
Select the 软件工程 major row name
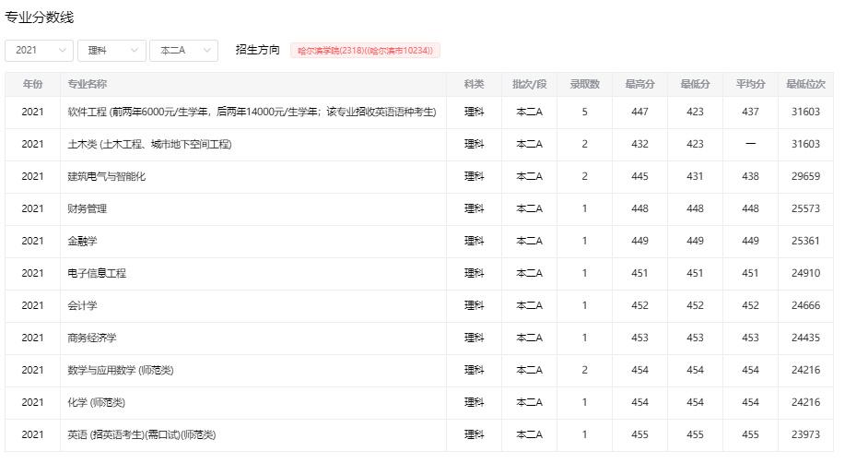(x=252, y=112)
